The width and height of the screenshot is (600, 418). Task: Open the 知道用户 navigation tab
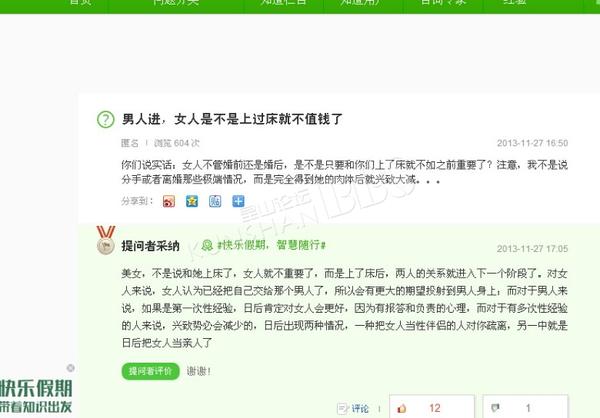coord(360,2)
